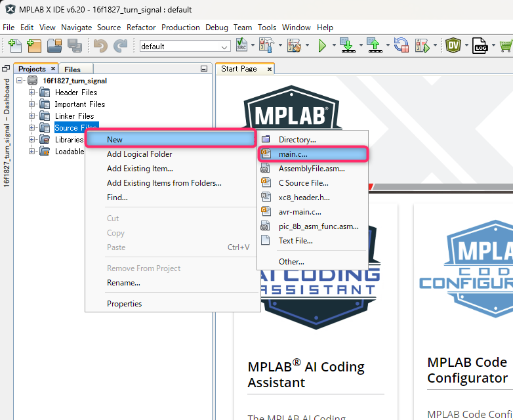Image resolution: width=513 pixels, height=420 pixels.
Task: Click the shopping cart icon
Action: pyautogui.click(x=506, y=45)
